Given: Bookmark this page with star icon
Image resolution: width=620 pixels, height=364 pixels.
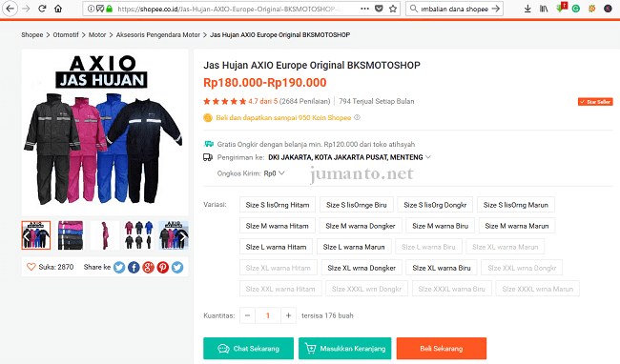Looking at the screenshot, I should tap(393, 9).
